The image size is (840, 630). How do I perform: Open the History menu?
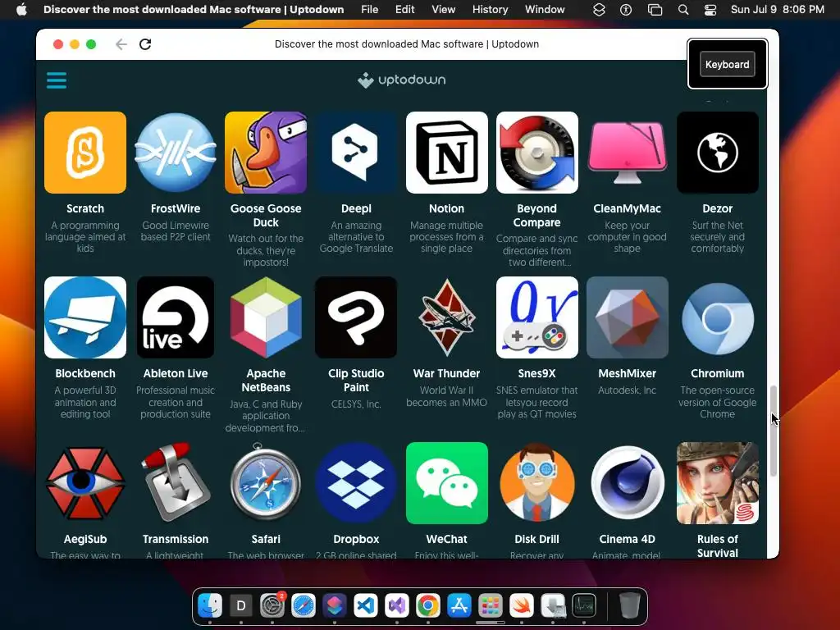pos(491,10)
